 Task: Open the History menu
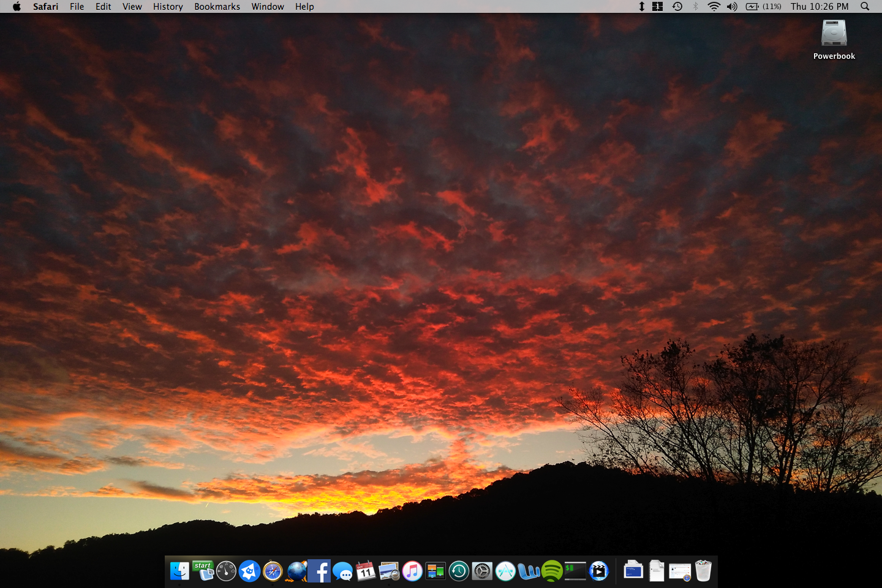tap(168, 7)
